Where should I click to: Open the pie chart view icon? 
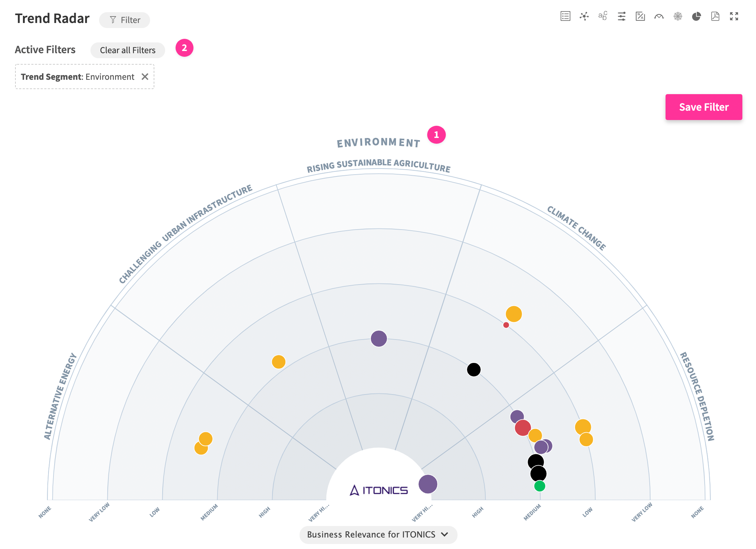tap(696, 16)
